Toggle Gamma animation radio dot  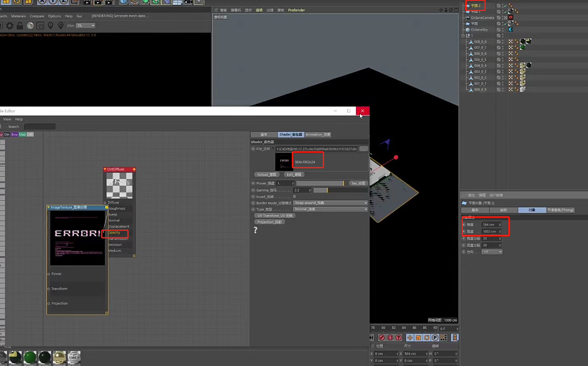pos(253,190)
